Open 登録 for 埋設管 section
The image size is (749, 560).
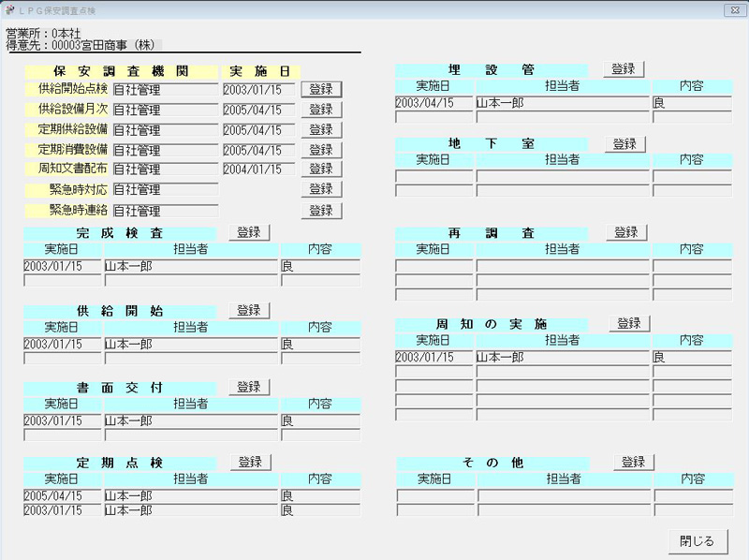[624, 69]
